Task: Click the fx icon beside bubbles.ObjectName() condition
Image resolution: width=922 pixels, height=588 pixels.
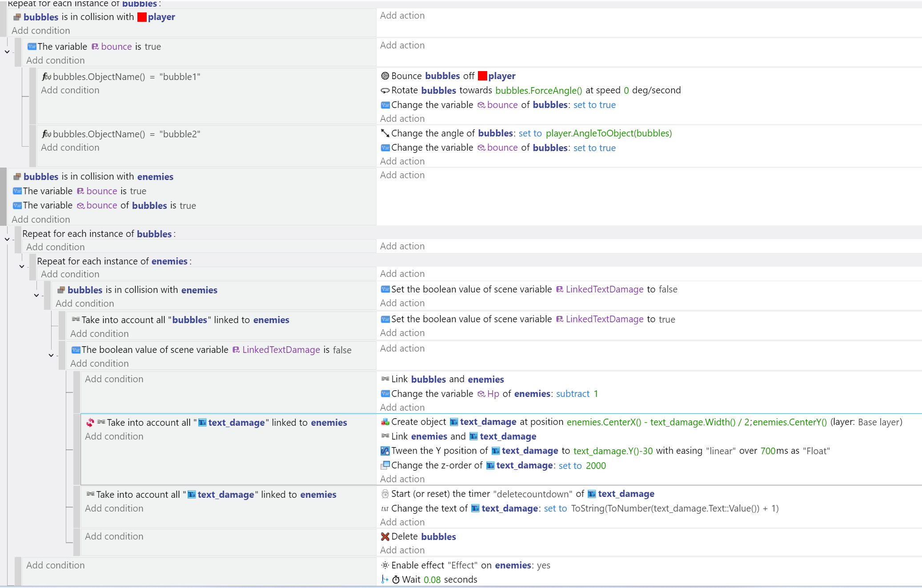Action: [46, 76]
